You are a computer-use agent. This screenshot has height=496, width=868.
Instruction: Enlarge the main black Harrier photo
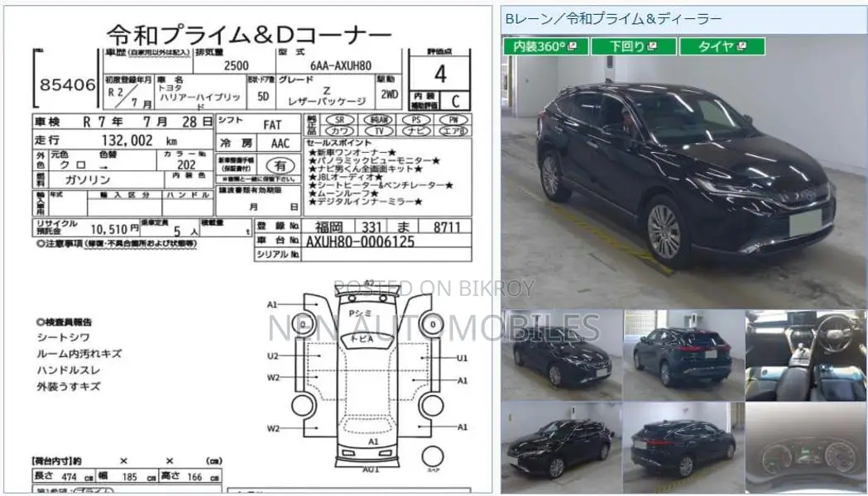pyautogui.click(x=683, y=172)
